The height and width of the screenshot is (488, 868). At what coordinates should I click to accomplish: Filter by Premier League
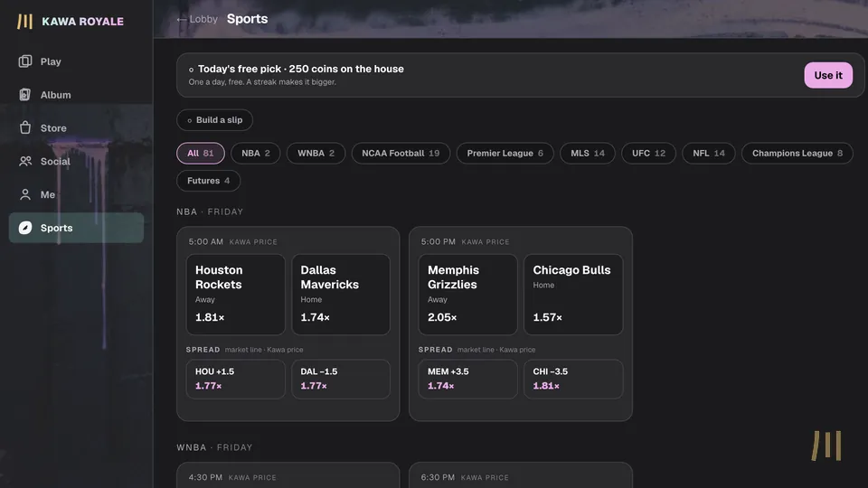coord(505,154)
